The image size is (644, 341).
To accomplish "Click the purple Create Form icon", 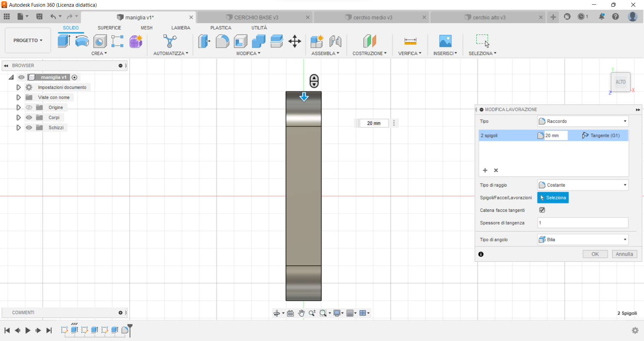I will point(136,41).
